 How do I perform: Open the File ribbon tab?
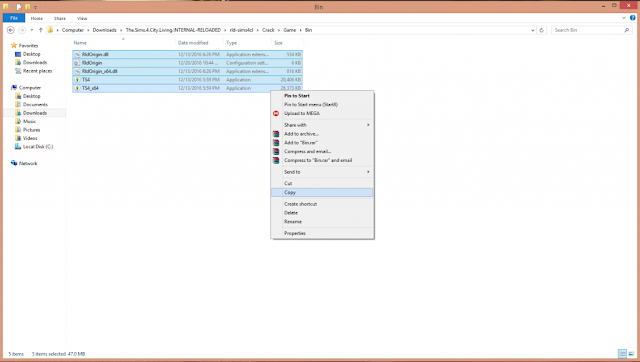point(14,18)
